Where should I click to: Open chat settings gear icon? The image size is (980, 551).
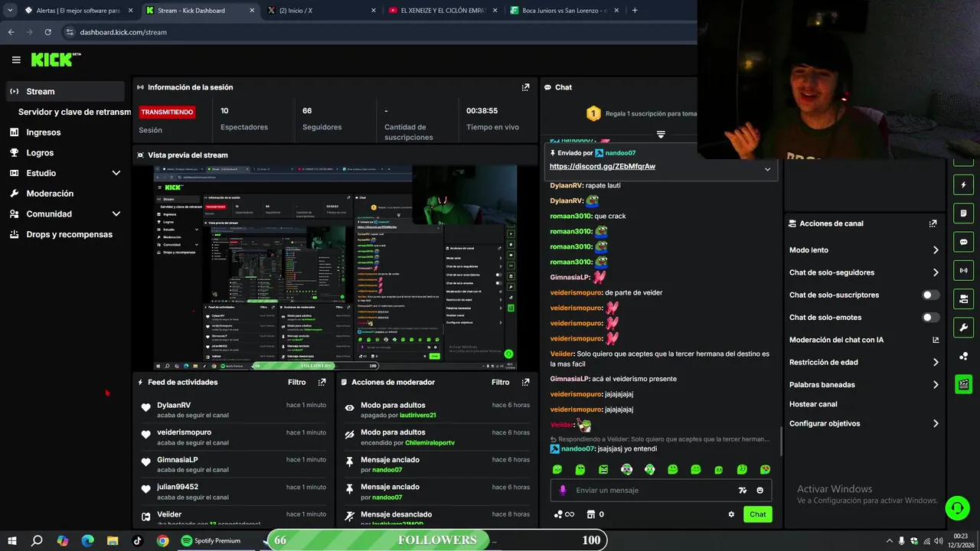pos(731,514)
